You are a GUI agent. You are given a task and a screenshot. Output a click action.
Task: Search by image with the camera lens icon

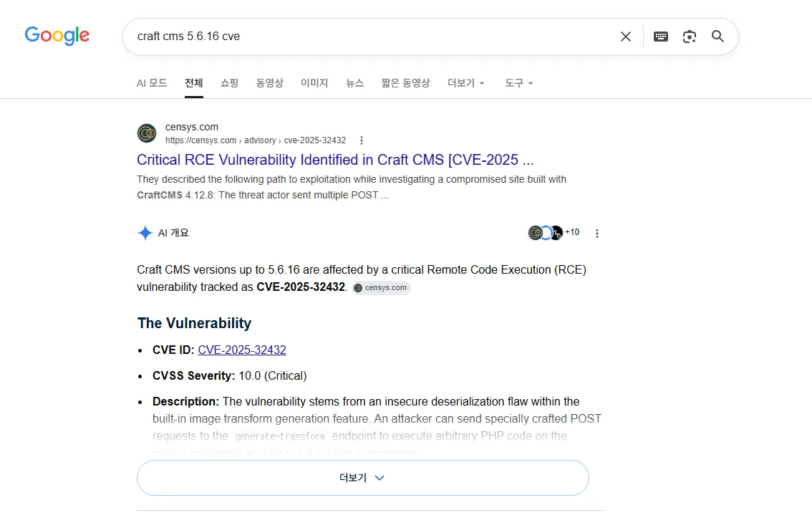(690, 37)
